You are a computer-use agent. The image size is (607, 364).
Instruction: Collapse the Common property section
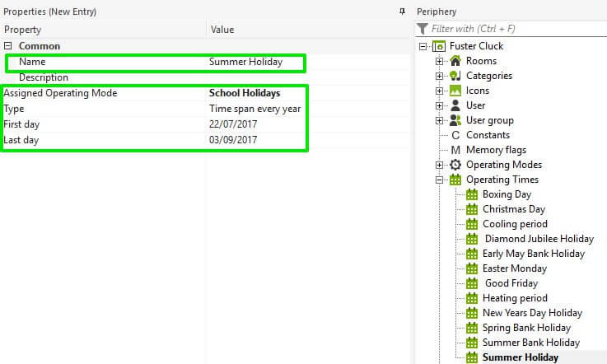[8, 47]
